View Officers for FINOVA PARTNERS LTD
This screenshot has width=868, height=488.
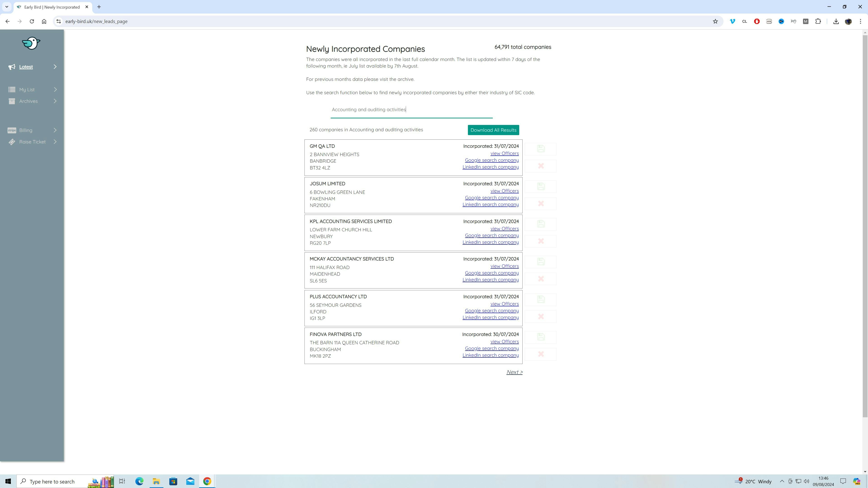(505, 342)
